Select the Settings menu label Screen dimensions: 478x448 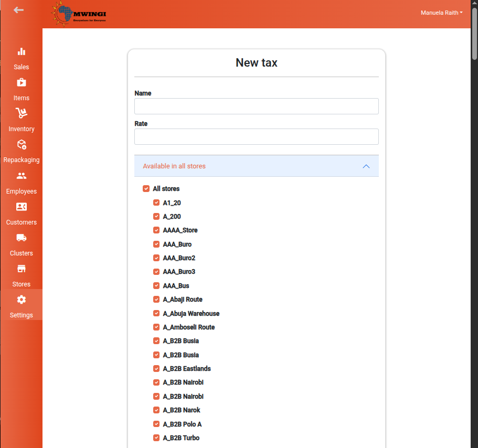click(x=22, y=315)
